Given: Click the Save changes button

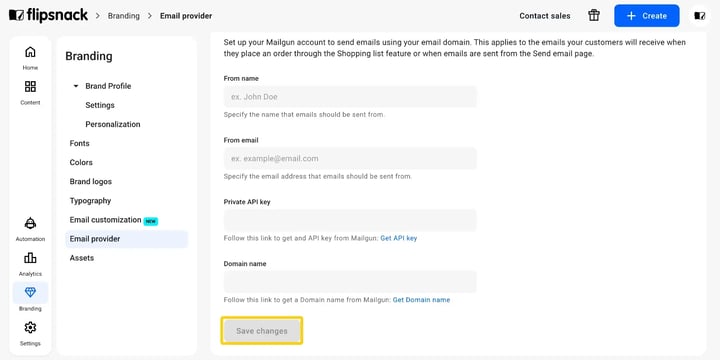Looking at the screenshot, I should [262, 331].
